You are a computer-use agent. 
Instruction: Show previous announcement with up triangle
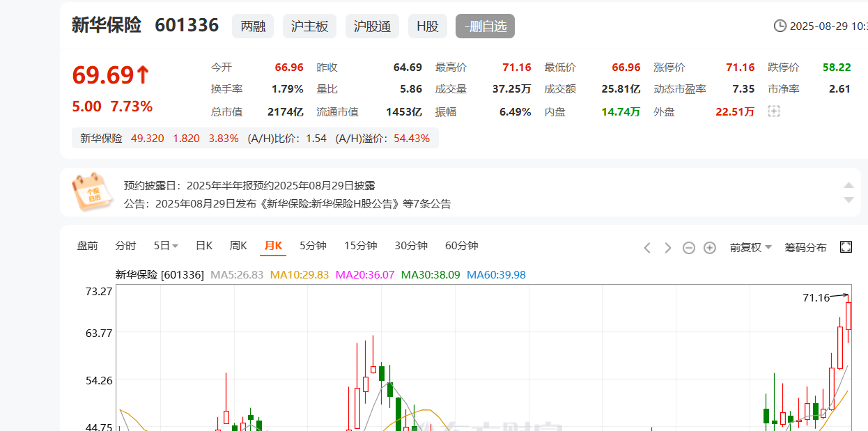point(848,185)
